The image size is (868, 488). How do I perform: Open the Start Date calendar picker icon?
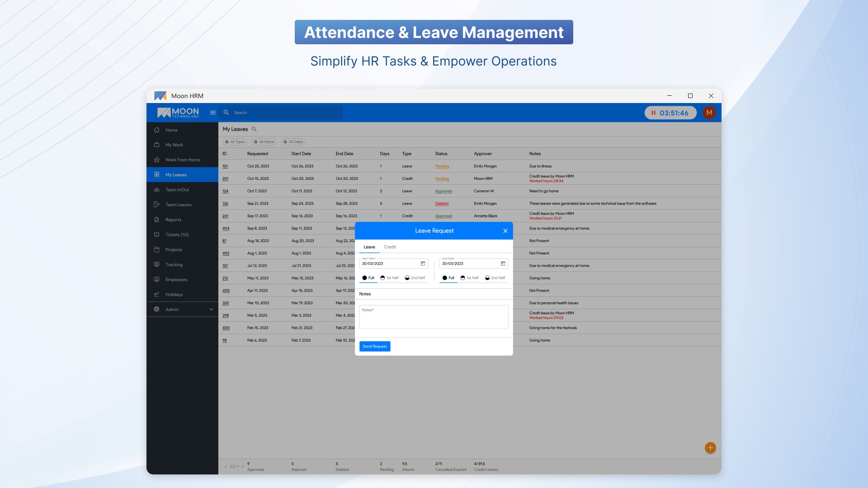coord(423,263)
